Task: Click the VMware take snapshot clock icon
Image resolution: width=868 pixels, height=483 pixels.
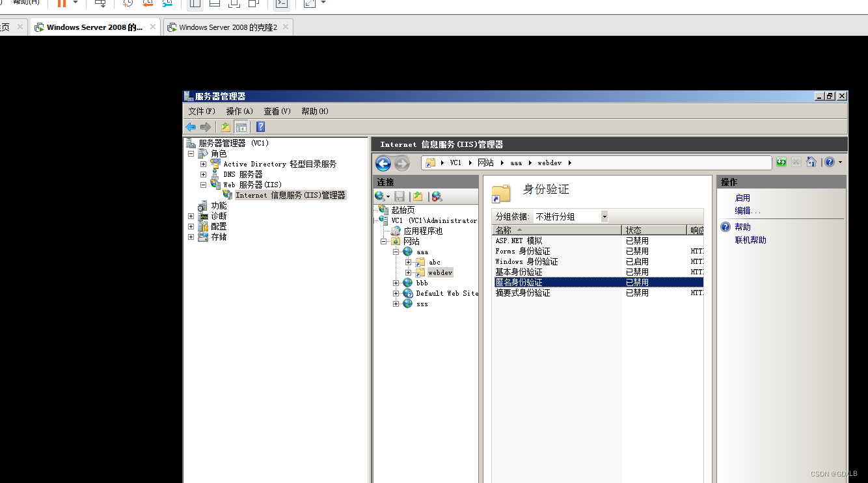Action: coord(128,3)
